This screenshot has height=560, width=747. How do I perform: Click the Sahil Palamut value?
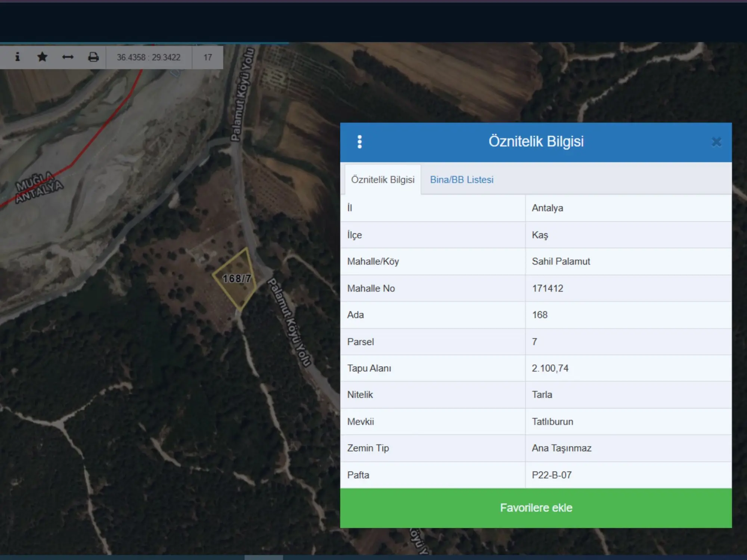click(x=561, y=261)
